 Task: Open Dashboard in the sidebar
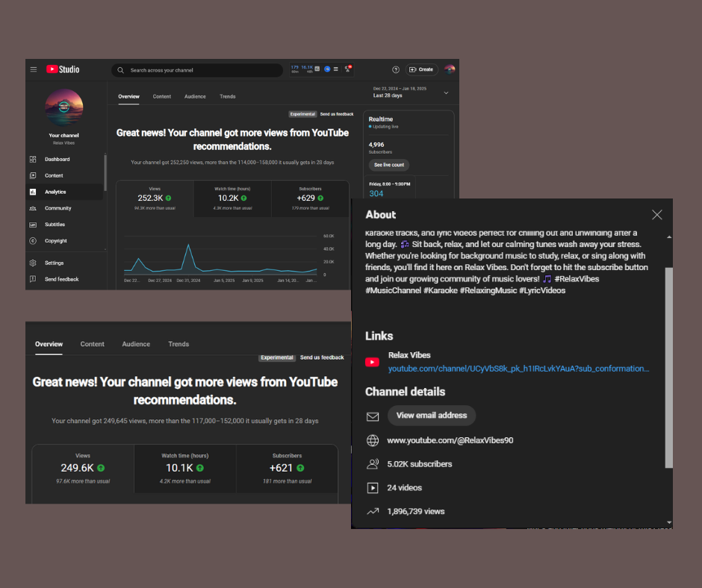coord(64,159)
